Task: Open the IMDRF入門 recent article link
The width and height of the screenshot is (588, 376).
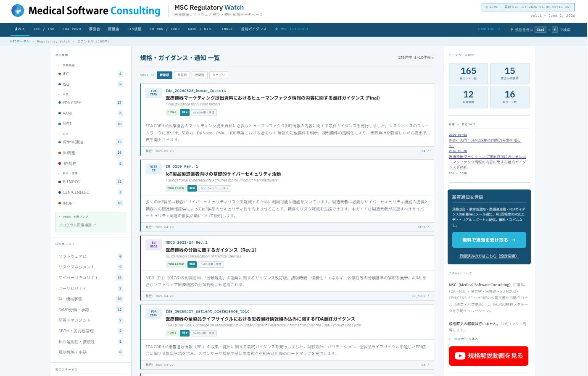Action: [485, 140]
